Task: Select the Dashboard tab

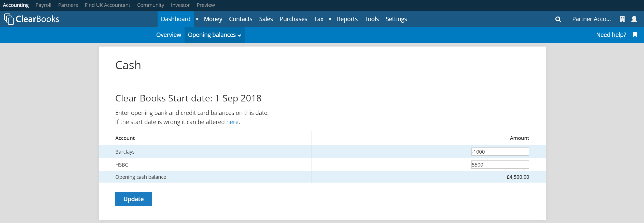Action: (176, 19)
